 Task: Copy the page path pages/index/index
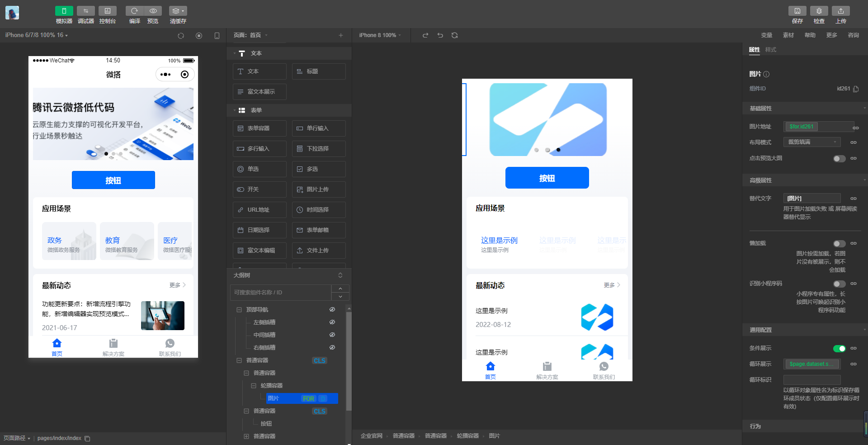87,438
